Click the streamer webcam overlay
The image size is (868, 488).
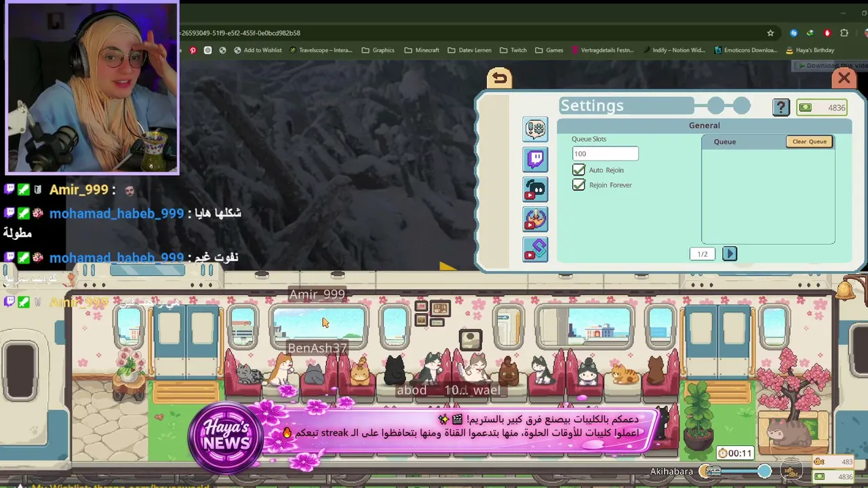tap(92, 88)
